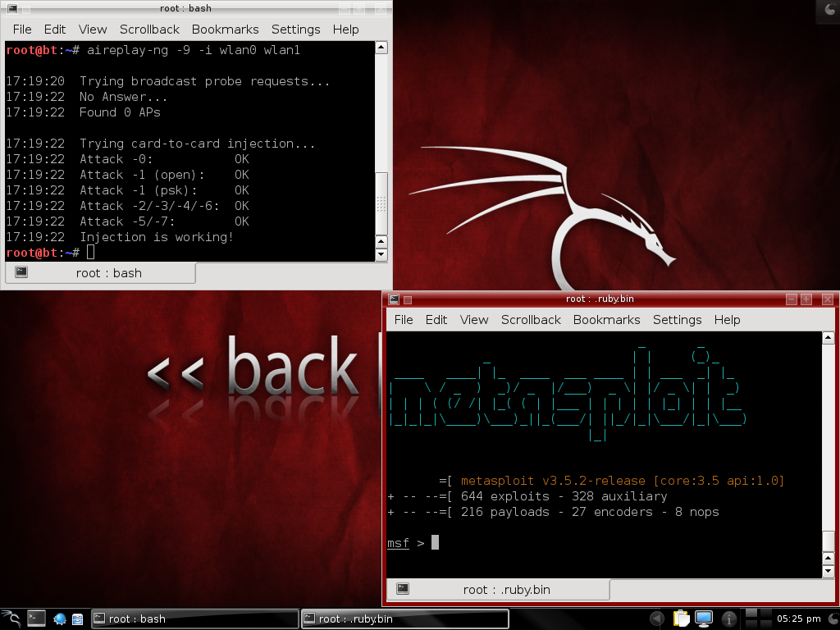Open the clipboard tray icon
Screen dimensions: 840x630
click(x=682, y=619)
